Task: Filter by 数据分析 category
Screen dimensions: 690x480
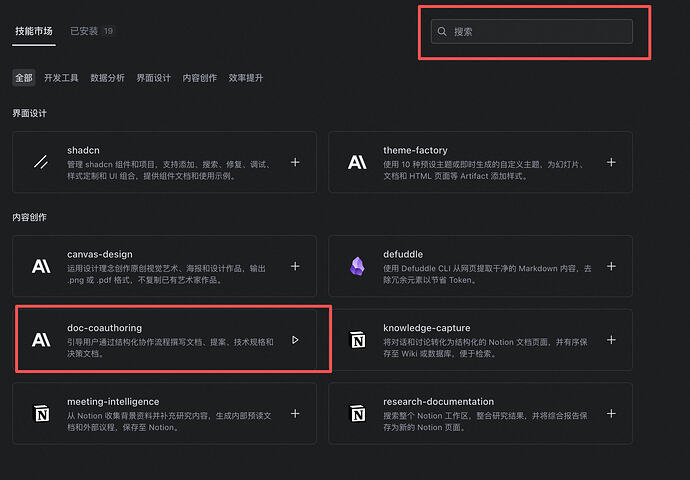Action: (107, 78)
